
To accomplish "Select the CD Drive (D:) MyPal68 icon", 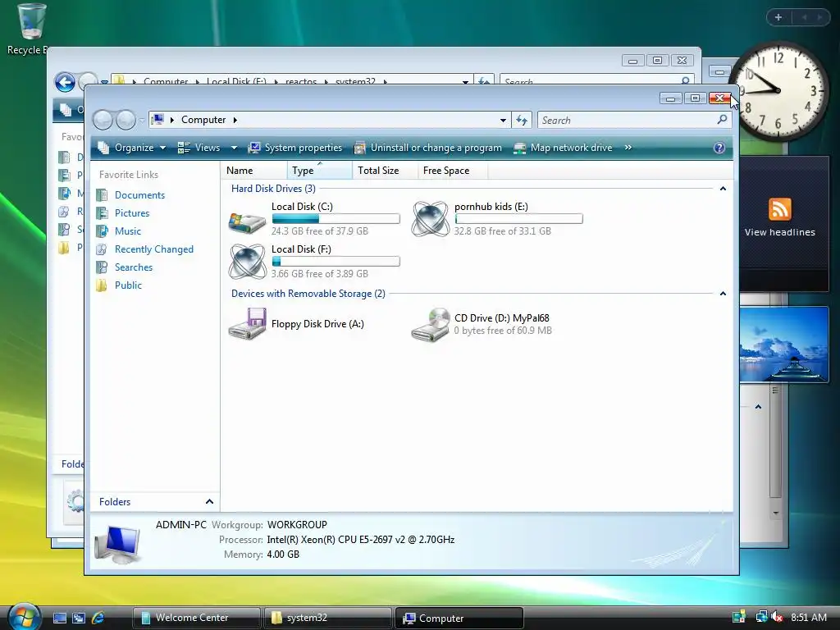I will click(430, 324).
